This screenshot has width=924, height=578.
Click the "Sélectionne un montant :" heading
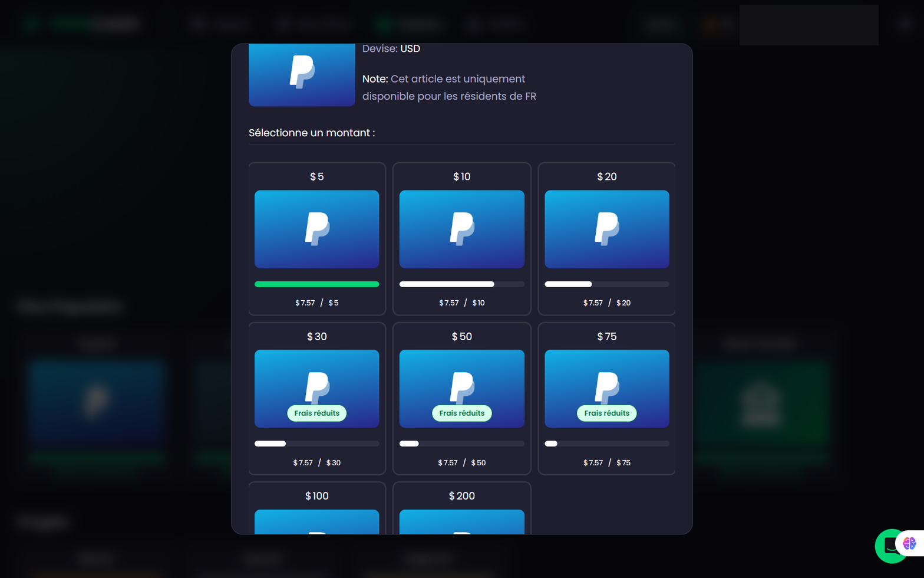pos(312,133)
